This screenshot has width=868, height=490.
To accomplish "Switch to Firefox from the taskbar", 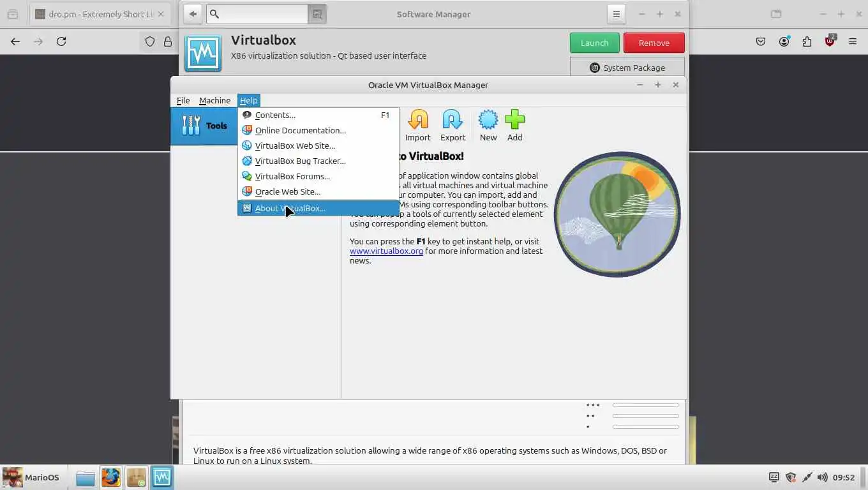I will click(x=110, y=477).
